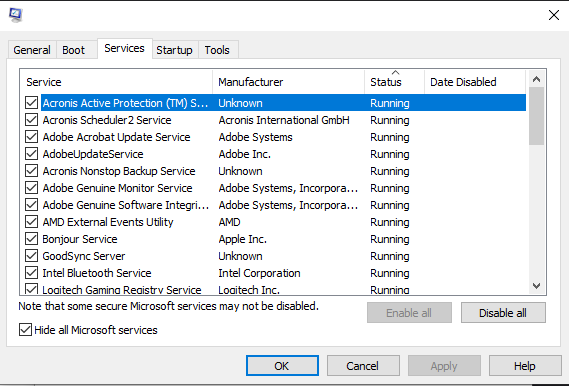Viewport: 569px width, 386px height.
Task: Open Help for System Configuration
Action: point(525,366)
